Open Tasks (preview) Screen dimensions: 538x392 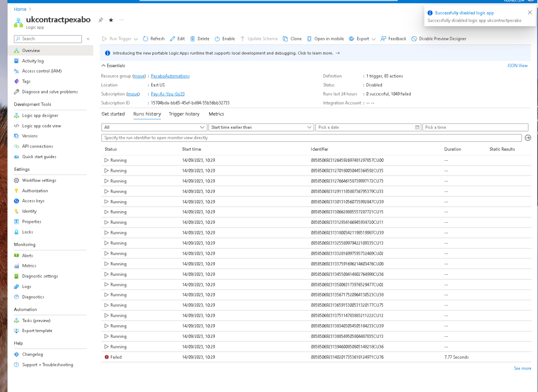[x=36, y=320]
